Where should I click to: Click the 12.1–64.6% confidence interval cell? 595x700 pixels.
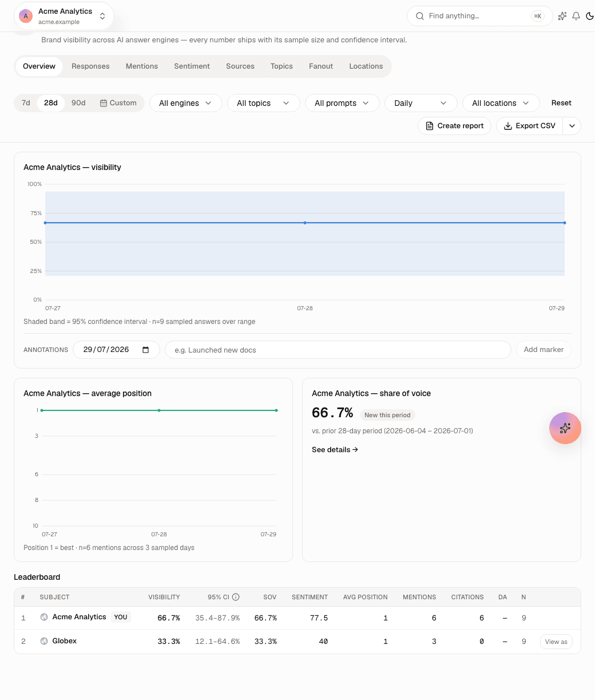pyautogui.click(x=217, y=642)
